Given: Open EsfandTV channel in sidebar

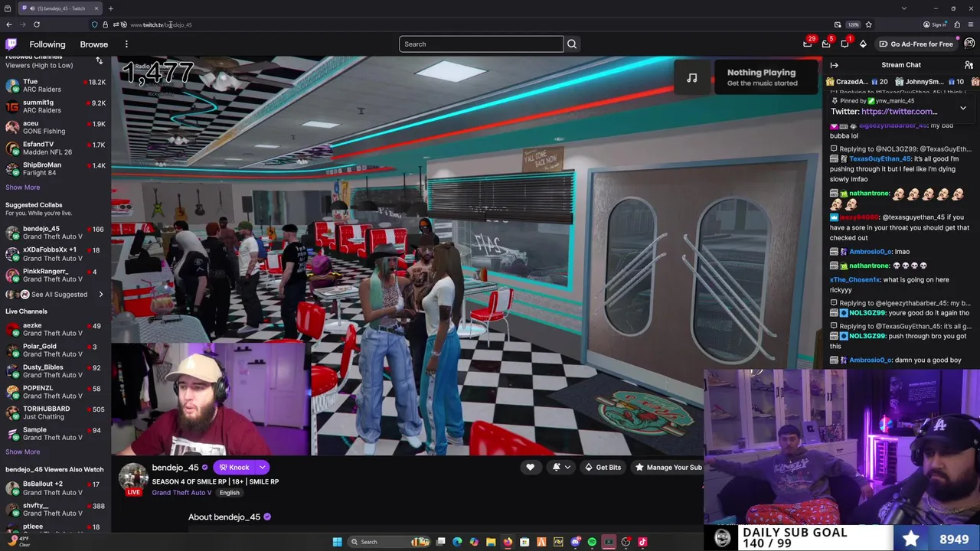Looking at the screenshot, I should [55, 148].
